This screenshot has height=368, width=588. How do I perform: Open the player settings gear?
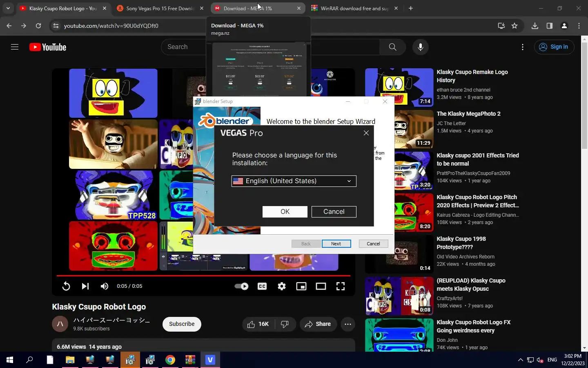282,286
